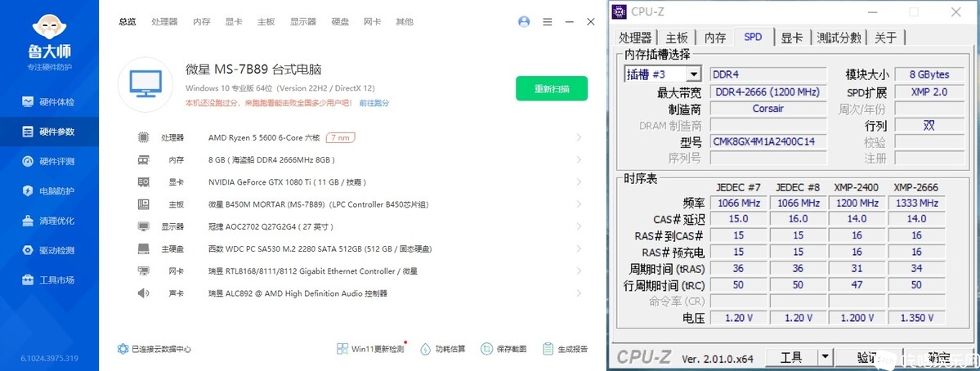
Task: Click the CPU-Z title bar logo icon
Action: [620, 11]
